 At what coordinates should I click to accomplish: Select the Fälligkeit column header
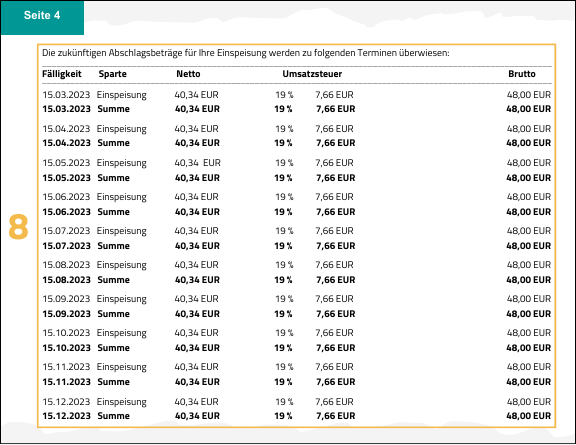pyautogui.click(x=62, y=74)
